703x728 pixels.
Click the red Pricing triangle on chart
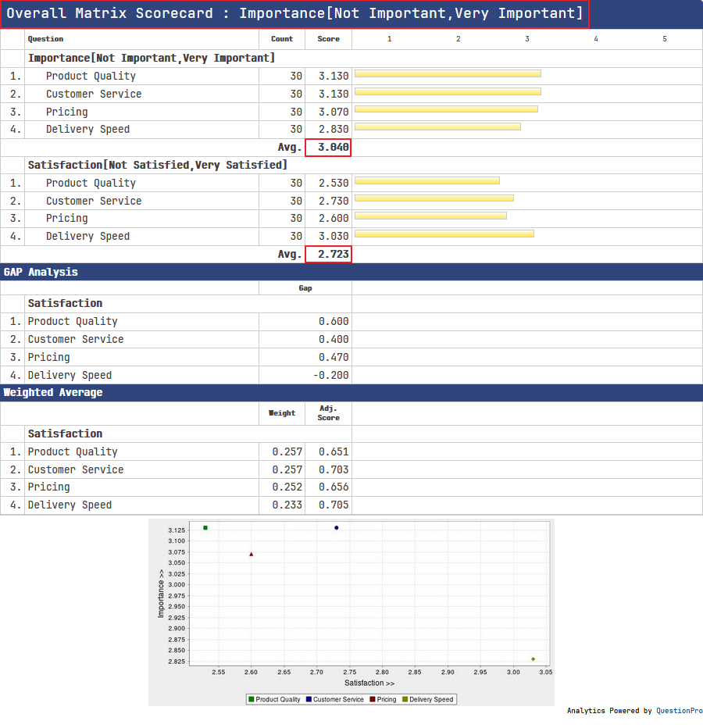tap(252, 555)
